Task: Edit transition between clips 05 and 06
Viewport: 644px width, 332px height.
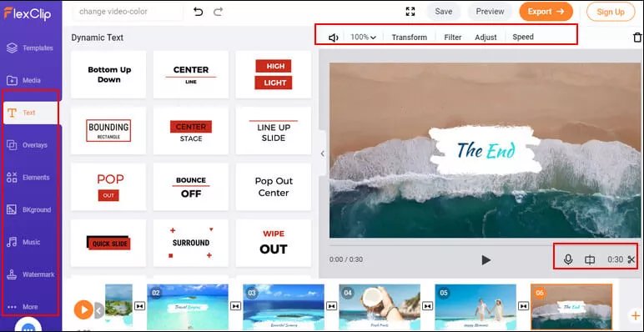Action: pyautogui.click(x=523, y=306)
